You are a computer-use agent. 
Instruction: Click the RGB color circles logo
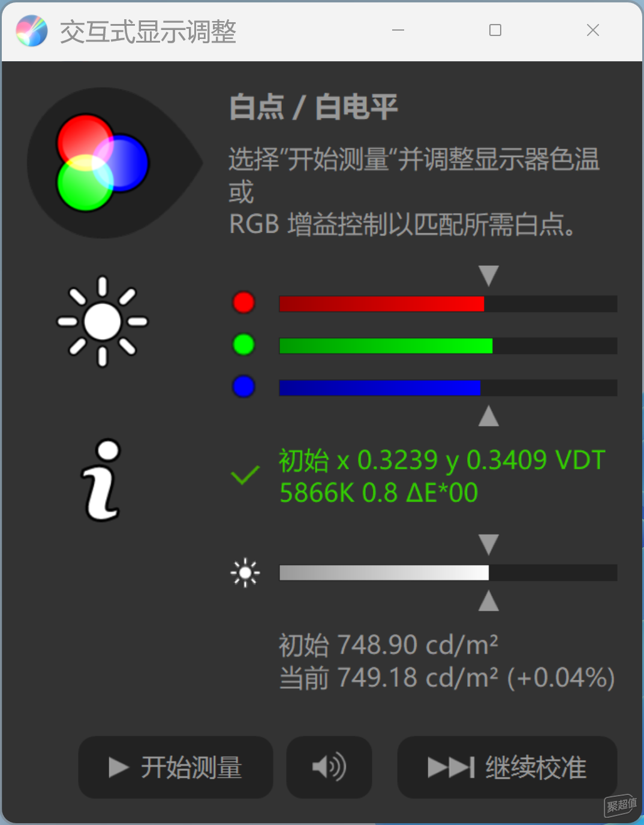pos(103,163)
